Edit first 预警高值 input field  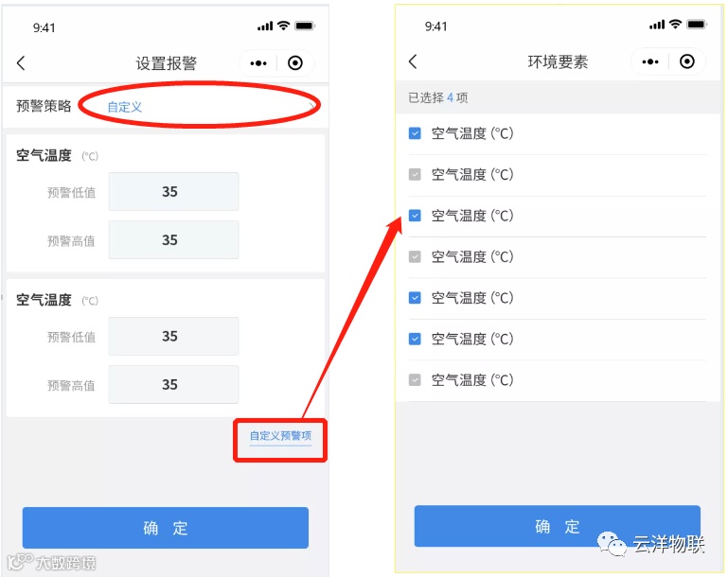tap(173, 240)
